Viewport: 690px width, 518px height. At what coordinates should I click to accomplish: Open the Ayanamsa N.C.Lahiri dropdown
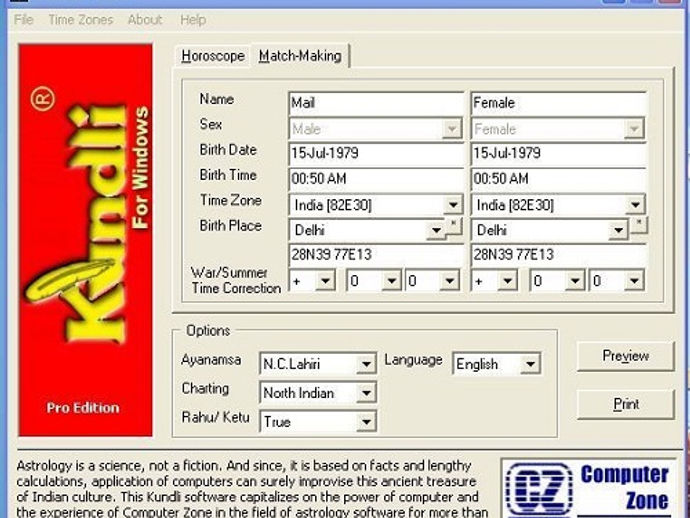318,364
